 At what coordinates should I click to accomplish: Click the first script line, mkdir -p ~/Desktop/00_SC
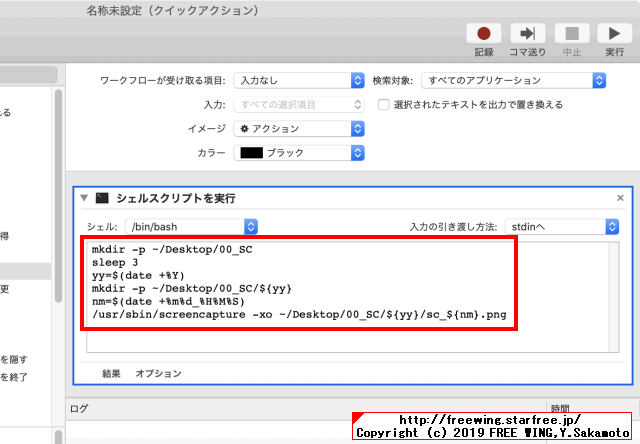point(172,249)
